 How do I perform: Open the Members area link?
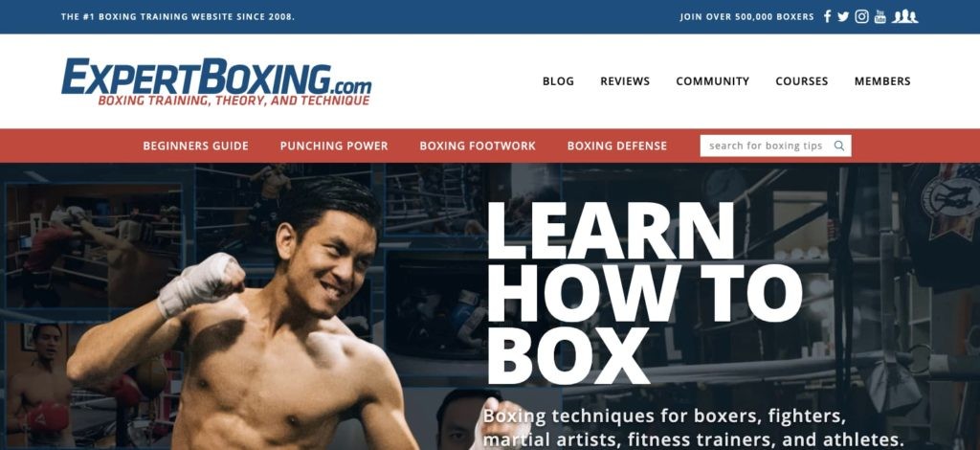click(x=882, y=81)
